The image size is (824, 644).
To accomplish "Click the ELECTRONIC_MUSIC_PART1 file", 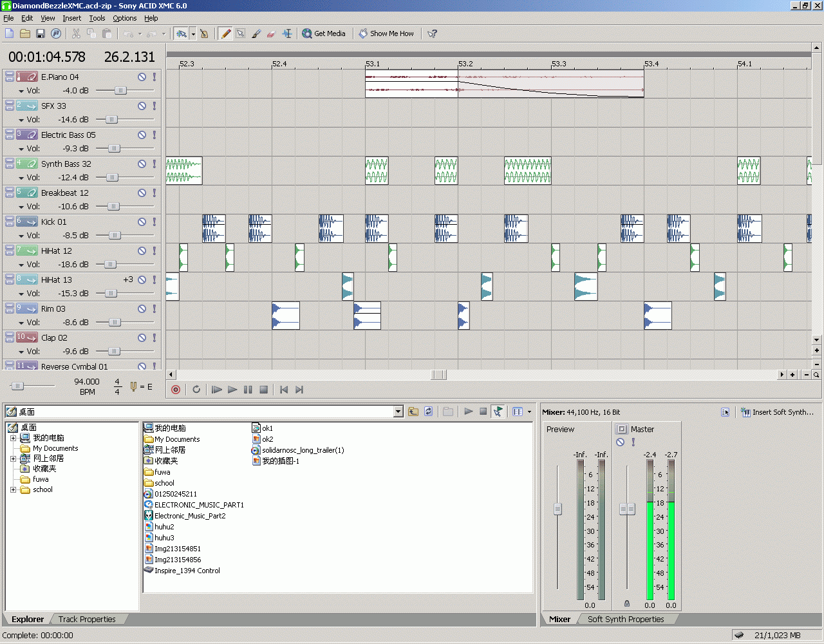I will click(194, 505).
